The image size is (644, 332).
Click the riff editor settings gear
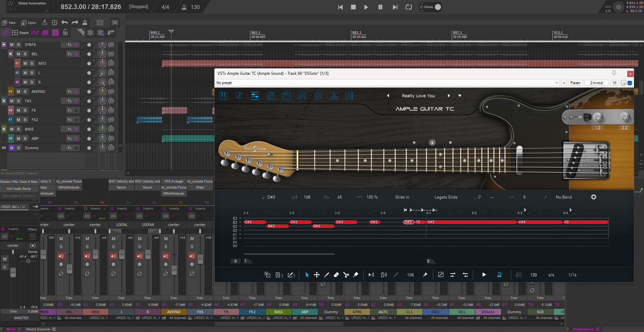594,197
